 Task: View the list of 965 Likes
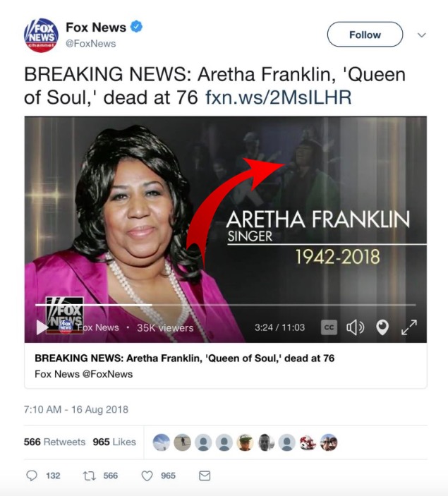pos(114,442)
